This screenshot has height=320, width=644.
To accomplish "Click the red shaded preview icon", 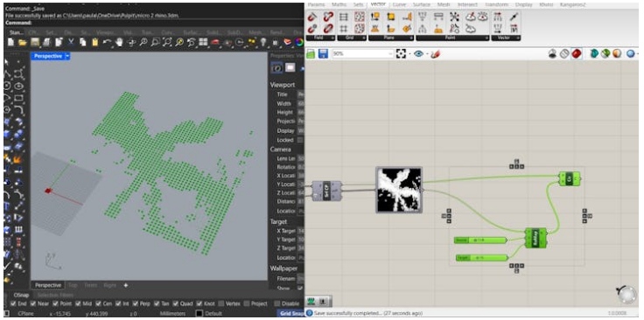I will [x=577, y=53].
